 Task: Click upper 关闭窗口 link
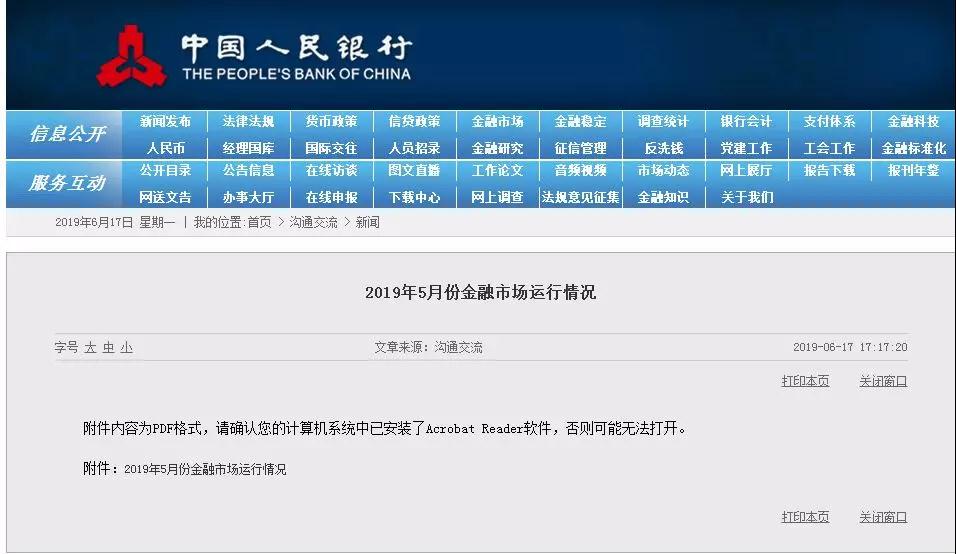(883, 381)
